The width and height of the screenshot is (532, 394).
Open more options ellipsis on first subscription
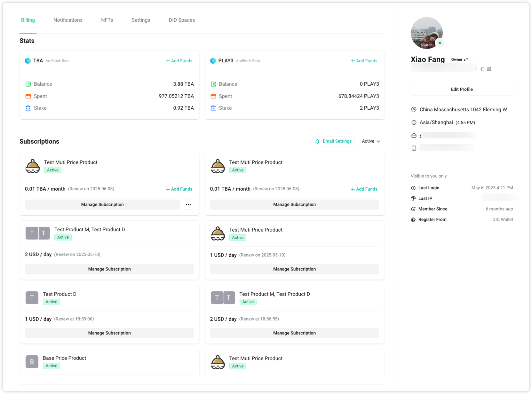point(188,205)
